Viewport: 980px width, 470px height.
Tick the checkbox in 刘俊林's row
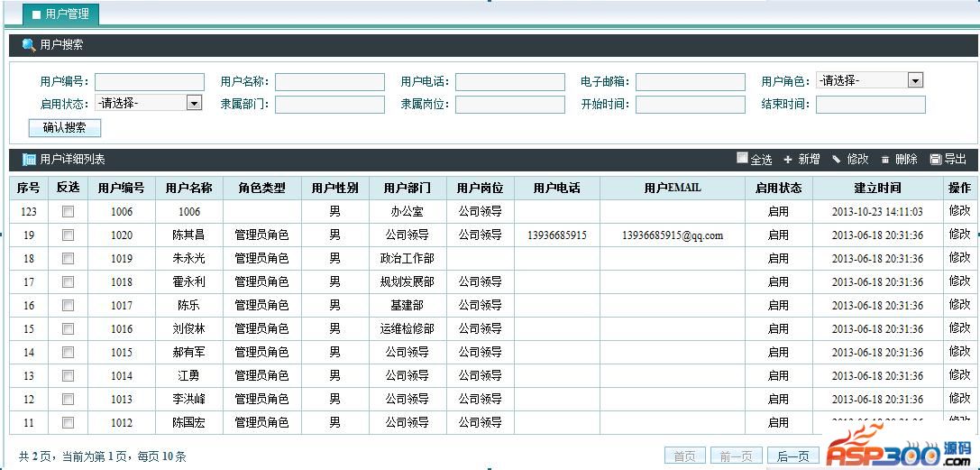[68, 328]
